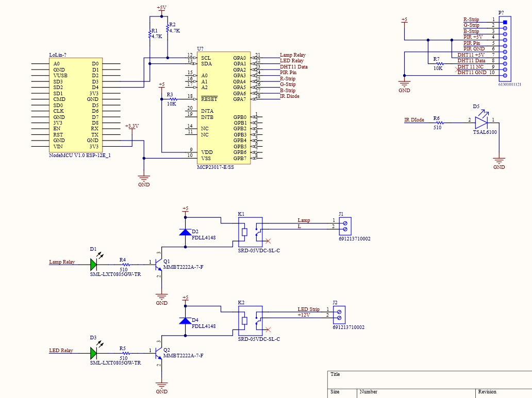
Task: Click the INTA pin label
Action: [x=207, y=111]
